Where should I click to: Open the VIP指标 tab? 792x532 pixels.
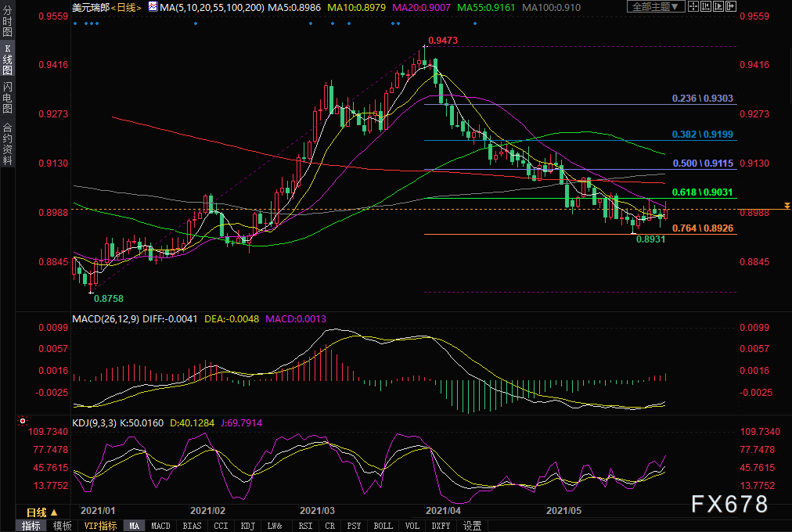pos(100,526)
